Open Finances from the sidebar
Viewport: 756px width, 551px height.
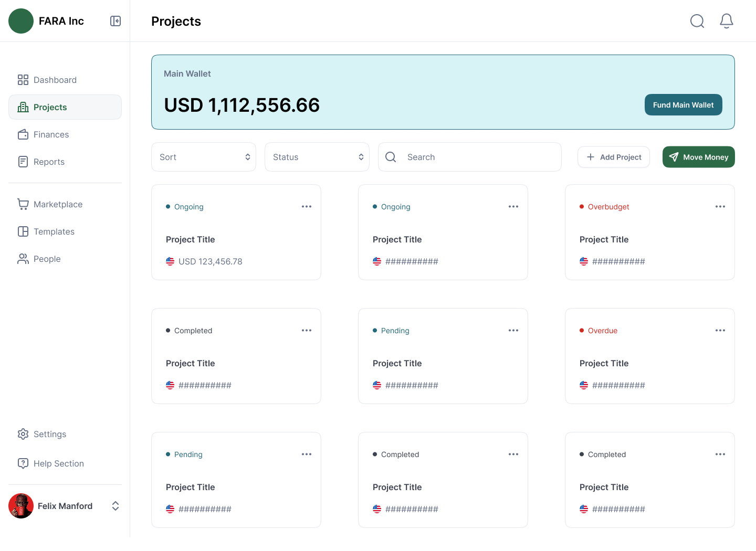point(51,134)
